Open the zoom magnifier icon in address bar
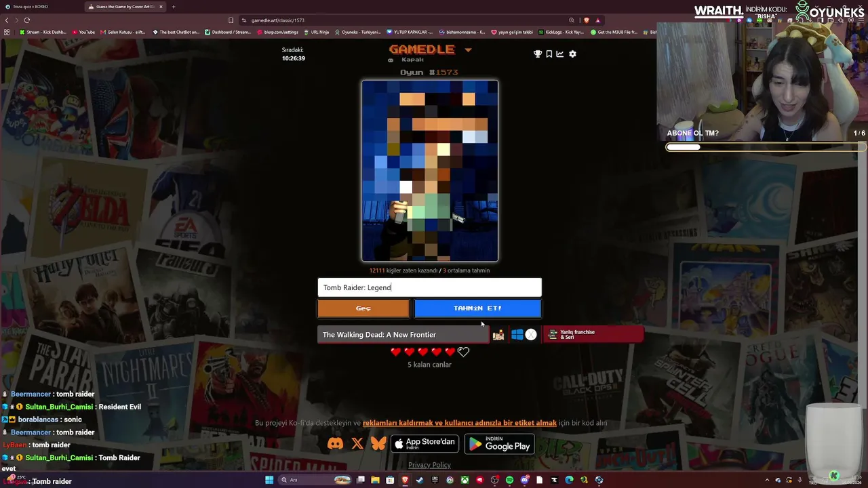This screenshot has height=488, width=868. [572, 20]
